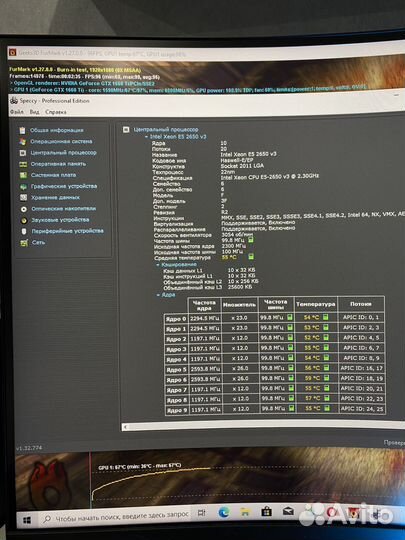Open Microsoft Store from the taskbar
This screenshot has width=405, height=540.
pyautogui.click(x=266, y=512)
